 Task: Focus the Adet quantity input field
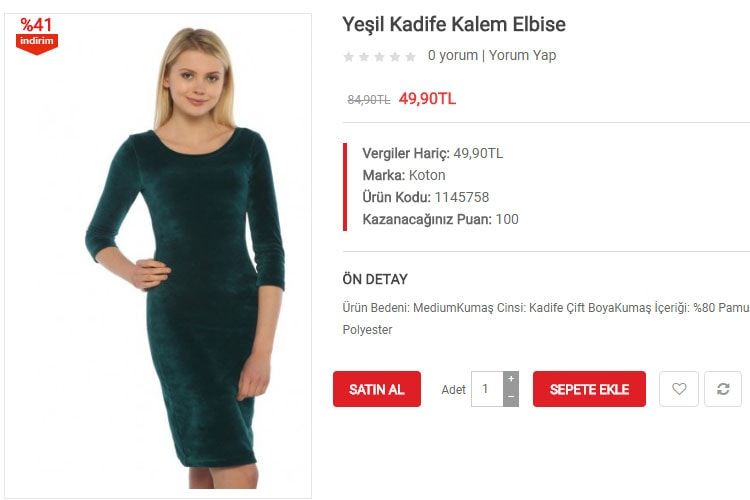point(487,389)
